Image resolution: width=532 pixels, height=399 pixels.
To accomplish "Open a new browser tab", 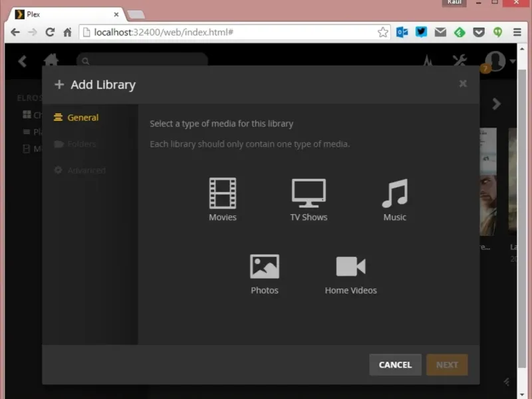I will click(136, 15).
